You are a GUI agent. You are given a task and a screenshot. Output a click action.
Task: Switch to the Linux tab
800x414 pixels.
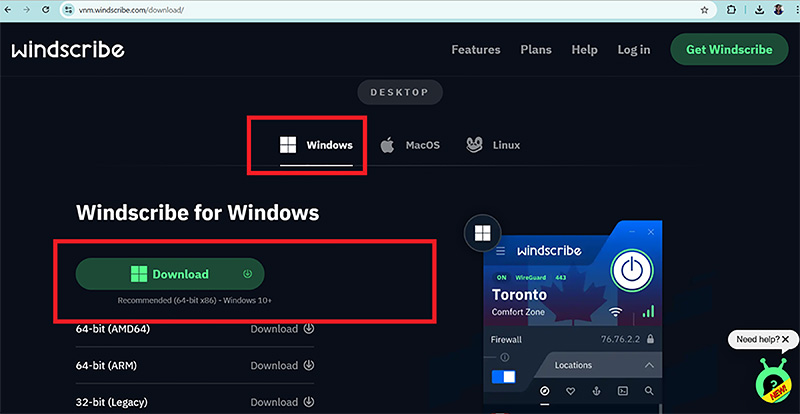click(493, 145)
